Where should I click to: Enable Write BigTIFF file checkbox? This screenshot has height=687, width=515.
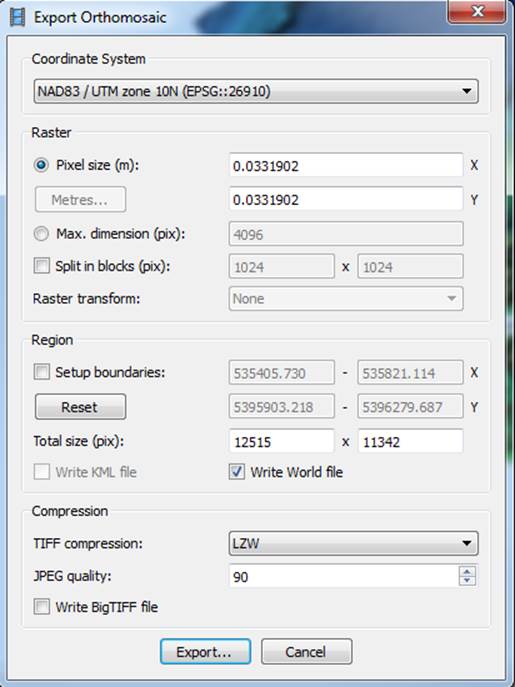[x=42, y=607]
